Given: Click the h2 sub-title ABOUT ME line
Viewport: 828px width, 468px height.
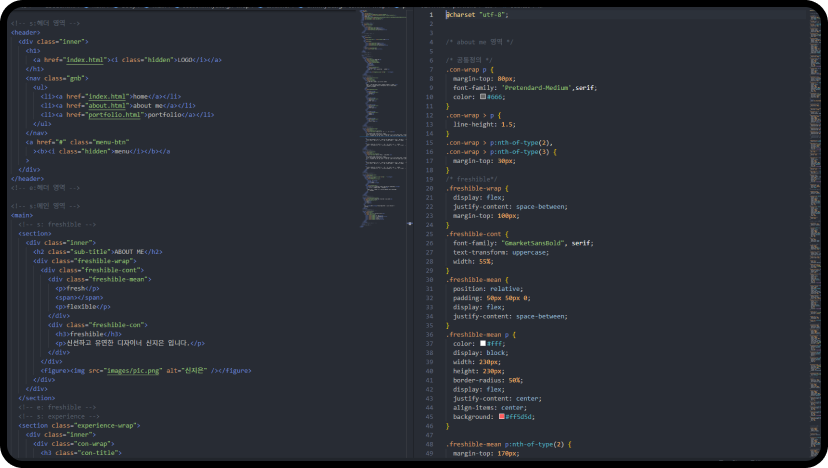Looking at the screenshot, I should click(98, 252).
